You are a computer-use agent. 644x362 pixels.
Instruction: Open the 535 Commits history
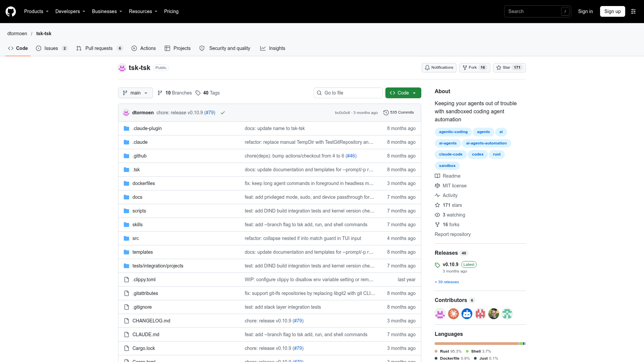[398, 113]
